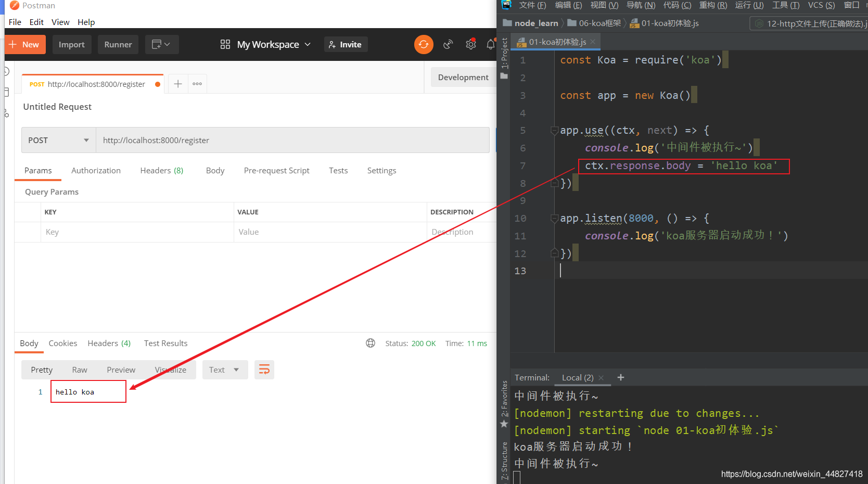868x484 pixels.
Task: Open the new window dropdown icon
Action: tap(162, 45)
